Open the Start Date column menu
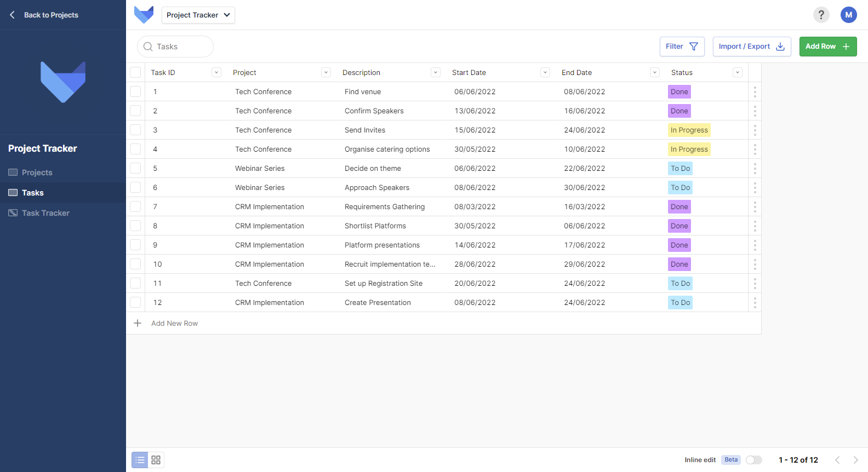This screenshot has height=472, width=868. point(545,72)
